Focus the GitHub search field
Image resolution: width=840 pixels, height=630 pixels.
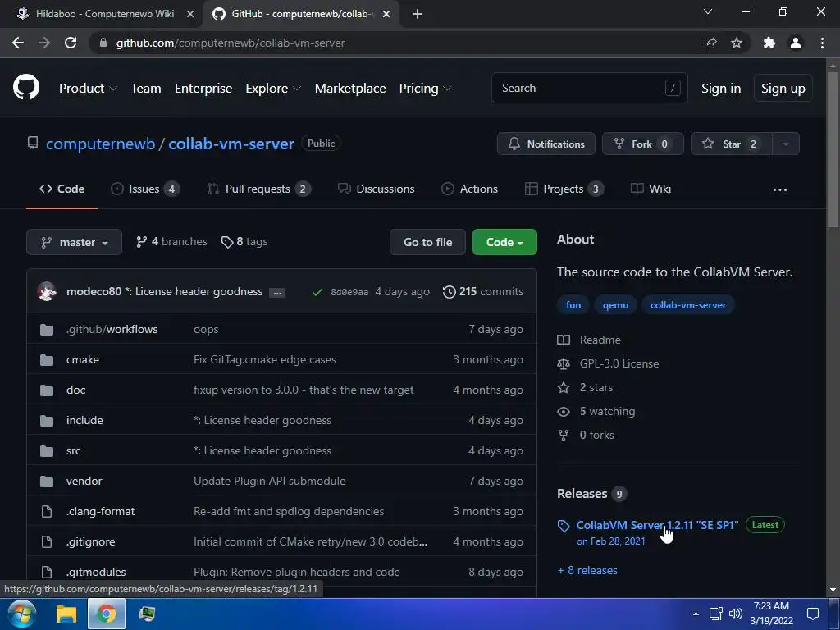[589, 88]
